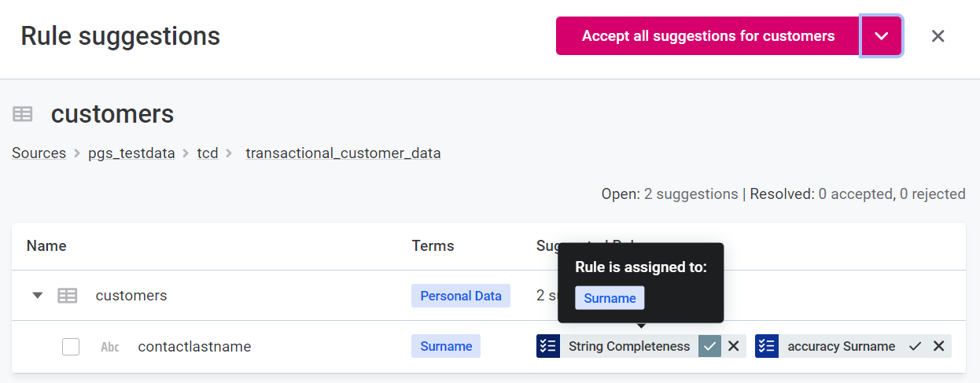The width and height of the screenshot is (980, 383).
Task: Tick the contactlastname checkbox
Action: point(71,347)
